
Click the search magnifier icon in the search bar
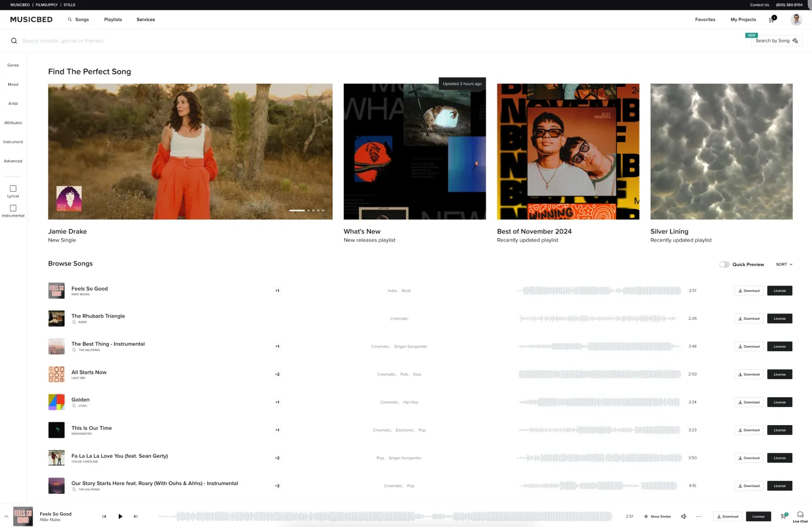14,41
